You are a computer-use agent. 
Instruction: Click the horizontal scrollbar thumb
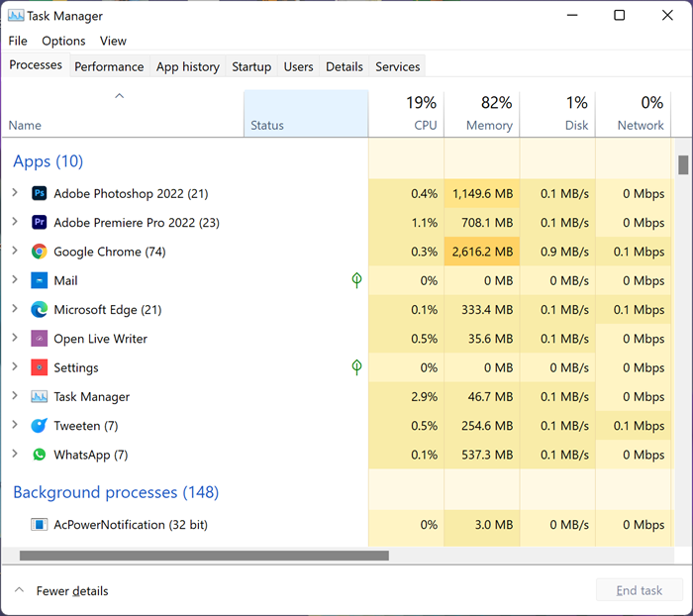[204, 556]
